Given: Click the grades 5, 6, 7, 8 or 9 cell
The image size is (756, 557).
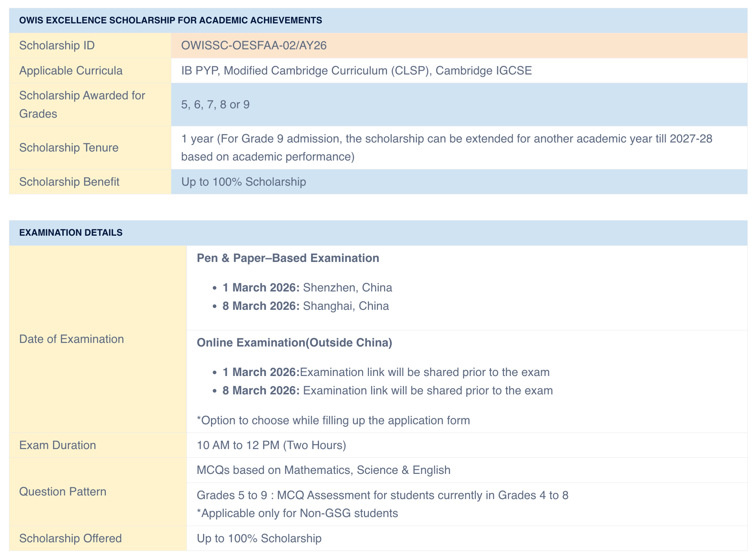Looking at the screenshot, I should [215, 104].
